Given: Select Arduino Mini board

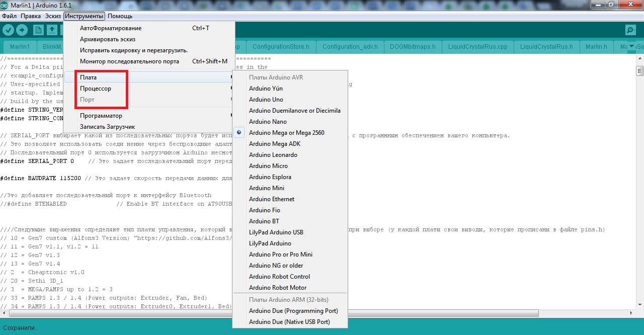Looking at the screenshot, I should coord(290,188).
